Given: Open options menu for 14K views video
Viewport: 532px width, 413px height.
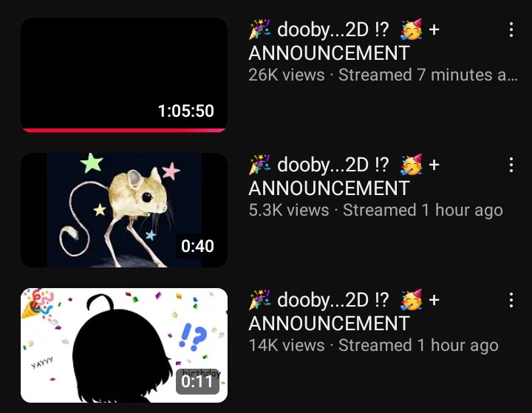Looking at the screenshot, I should (511, 300).
